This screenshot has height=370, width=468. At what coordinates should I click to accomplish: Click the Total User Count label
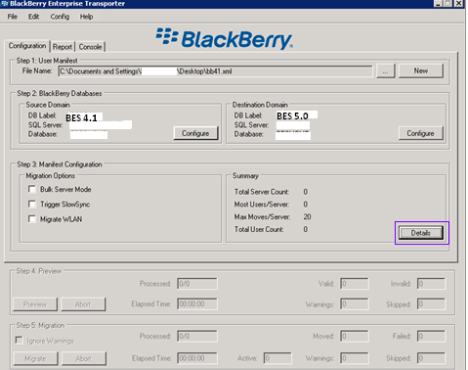click(x=259, y=229)
